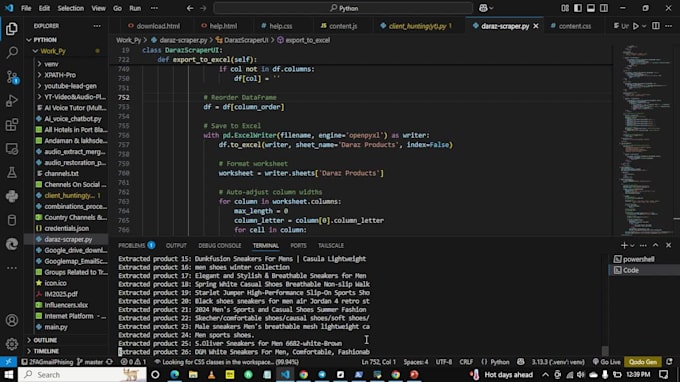
Task: Open main.py in the explorer
Action: click(56, 327)
